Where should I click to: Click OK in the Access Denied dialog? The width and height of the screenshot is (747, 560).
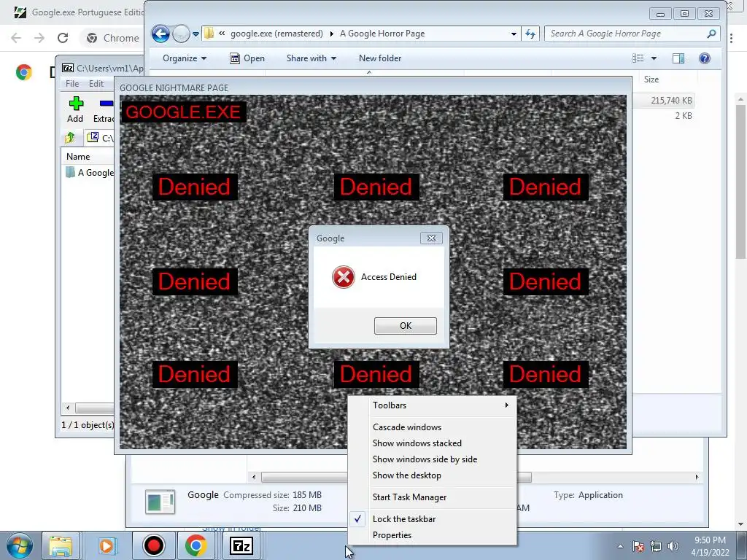[x=405, y=326]
